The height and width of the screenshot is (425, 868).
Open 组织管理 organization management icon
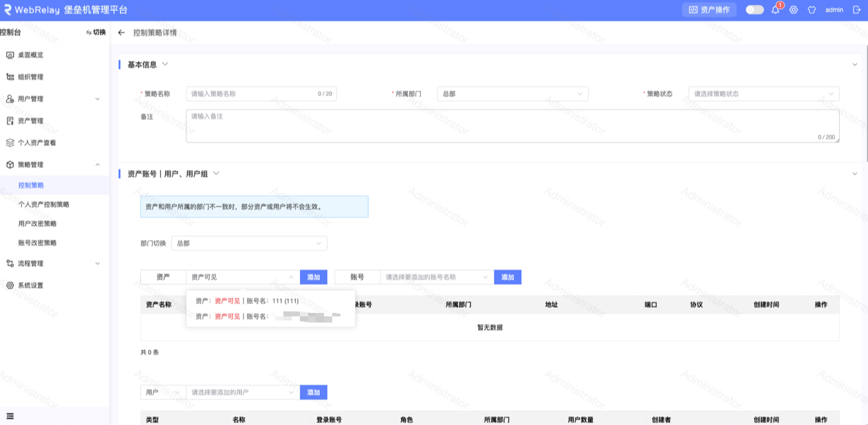coord(10,77)
